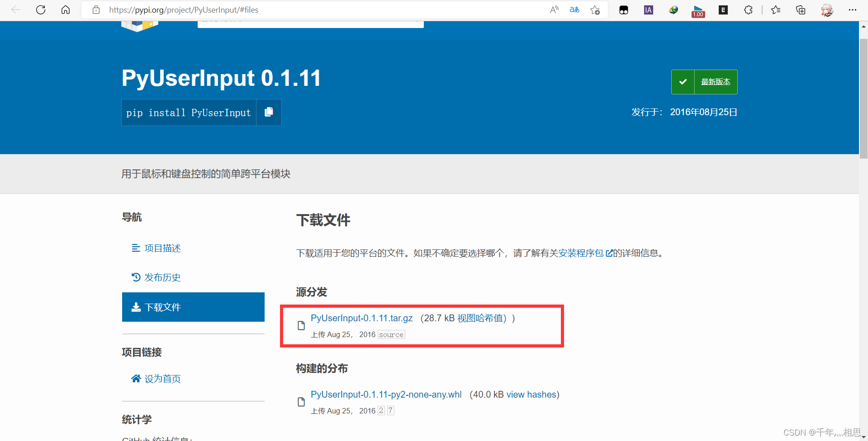Go to the browser home page

coord(66,9)
